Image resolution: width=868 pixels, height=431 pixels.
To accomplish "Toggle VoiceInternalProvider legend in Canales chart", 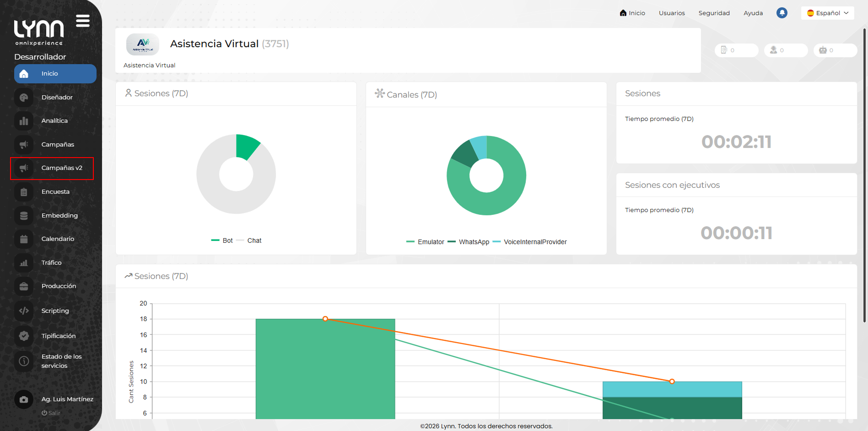I will click(529, 242).
